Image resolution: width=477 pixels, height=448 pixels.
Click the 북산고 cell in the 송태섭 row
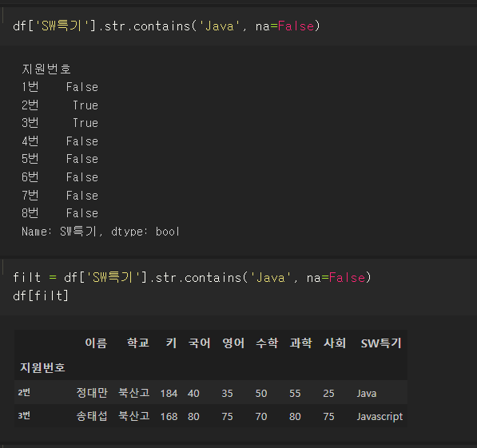coord(134,416)
